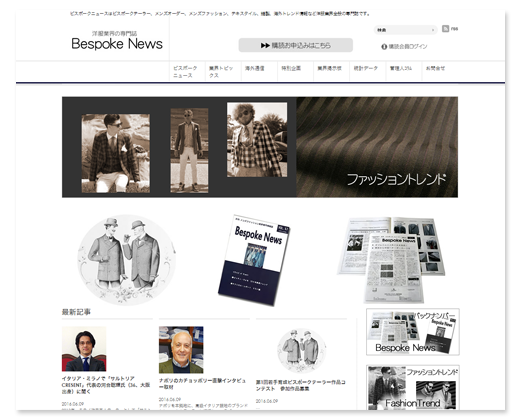This screenshot has width=520, height=420.
Task: Open the FashionTrend sidebar banner
Action: pos(413,387)
